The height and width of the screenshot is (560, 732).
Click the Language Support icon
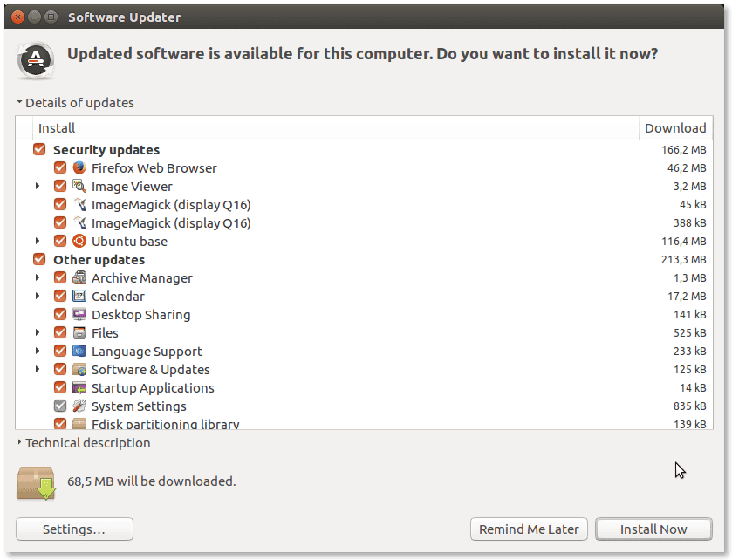click(x=79, y=351)
